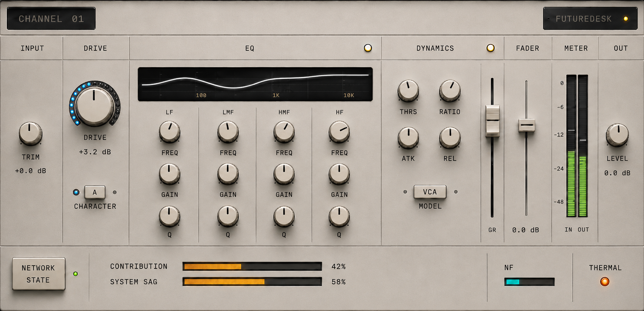
Task: Open the VCA compressor model selector
Action: pos(430,192)
